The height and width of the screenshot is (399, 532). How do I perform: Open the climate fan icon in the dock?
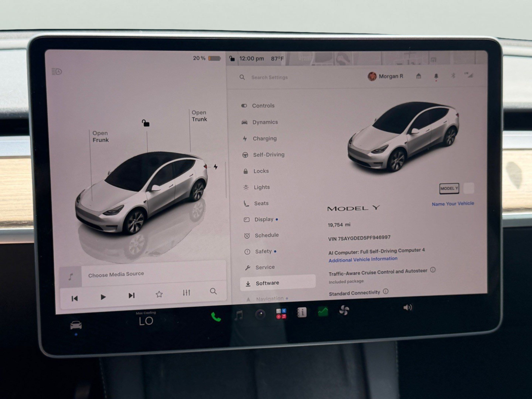tap(344, 311)
